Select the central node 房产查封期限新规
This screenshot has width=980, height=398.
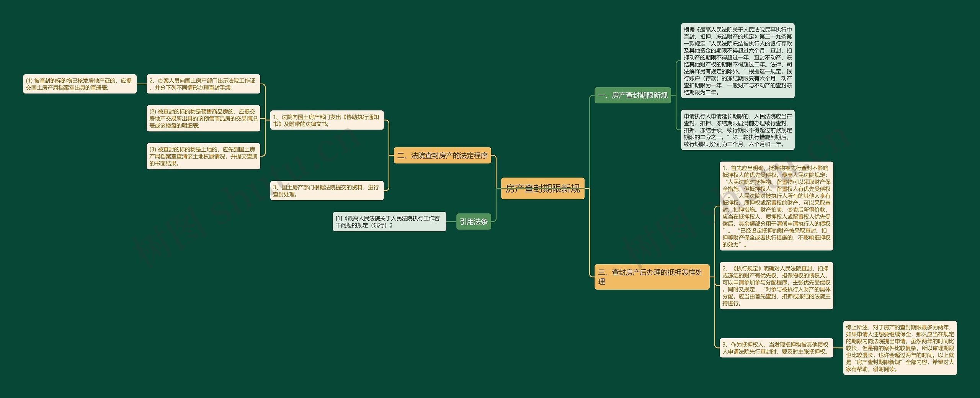point(542,188)
